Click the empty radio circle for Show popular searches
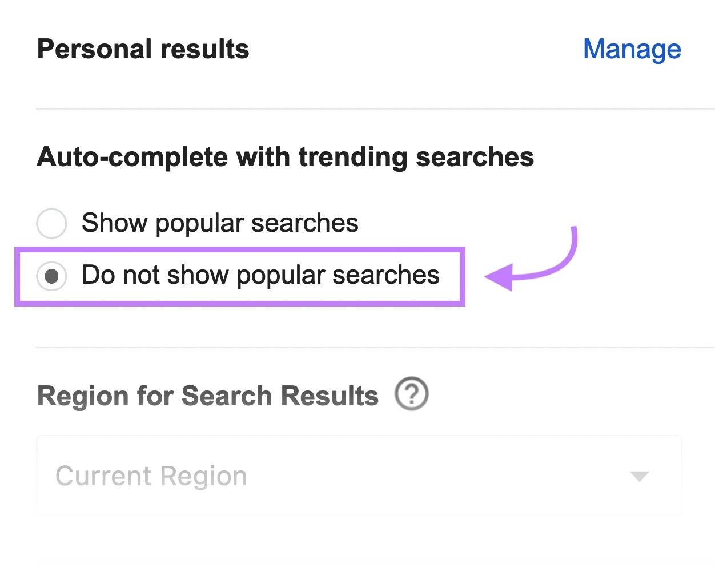Screen dimensions: 715x588 [51, 223]
